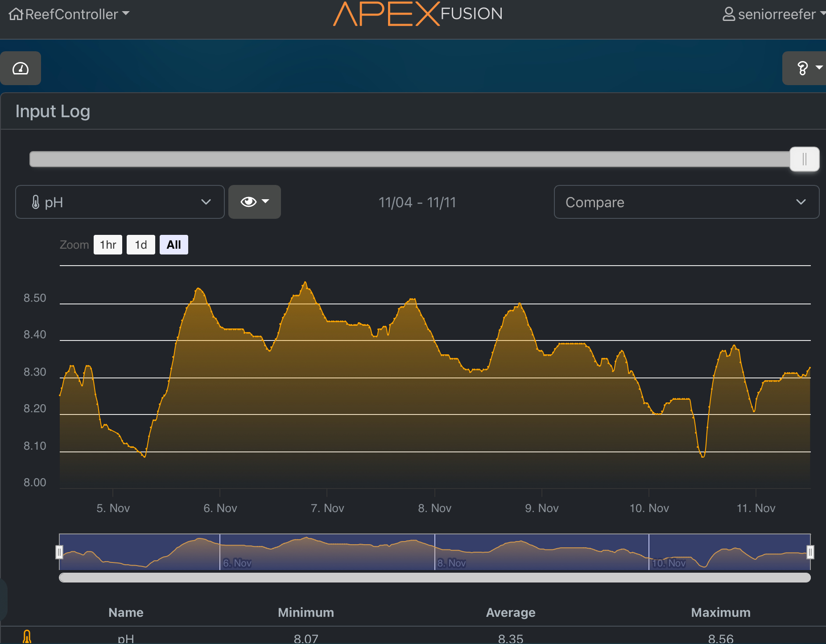Click the left navigator handle of chart
Viewport: 826px width, 644px height.
(x=59, y=552)
